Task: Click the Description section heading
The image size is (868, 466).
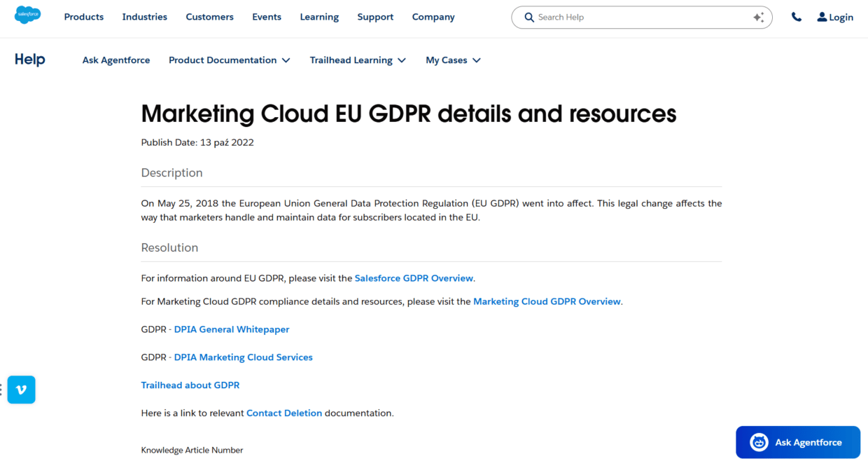Action: 172,173
